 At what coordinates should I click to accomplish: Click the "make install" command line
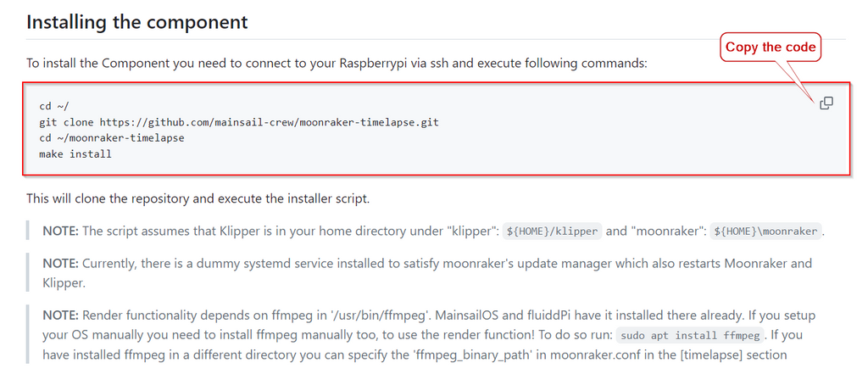click(x=75, y=154)
